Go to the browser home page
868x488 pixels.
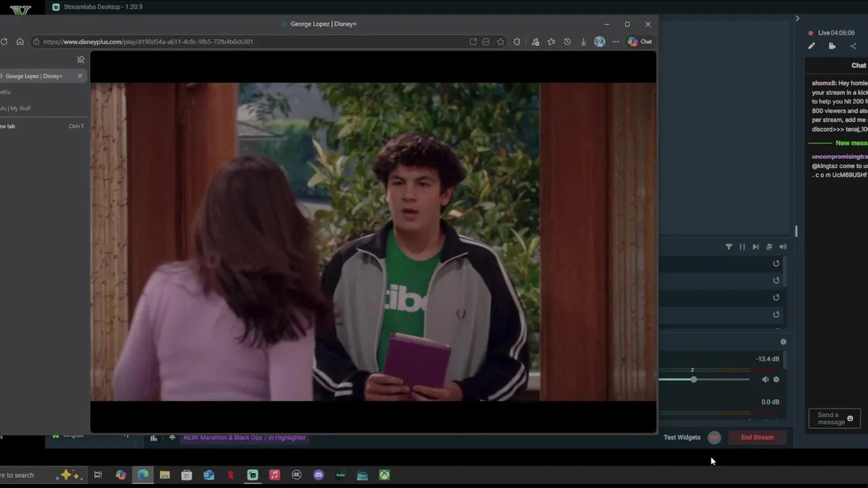click(20, 41)
